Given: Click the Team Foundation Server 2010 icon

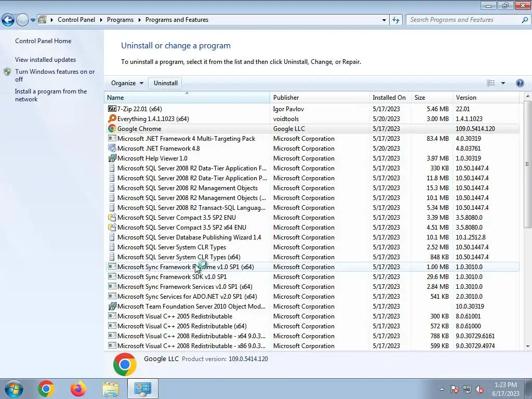Looking at the screenshot, I should click(112, 307).
